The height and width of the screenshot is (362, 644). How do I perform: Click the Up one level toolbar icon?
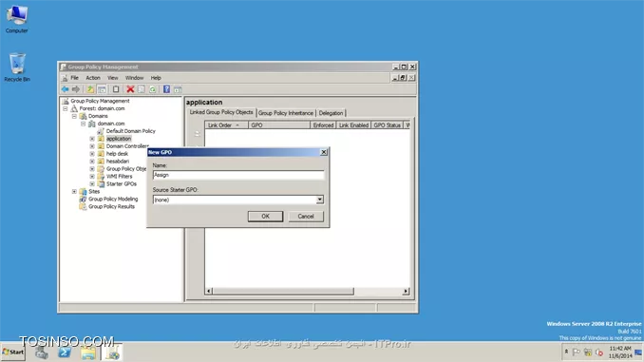(x=90, y=89)
